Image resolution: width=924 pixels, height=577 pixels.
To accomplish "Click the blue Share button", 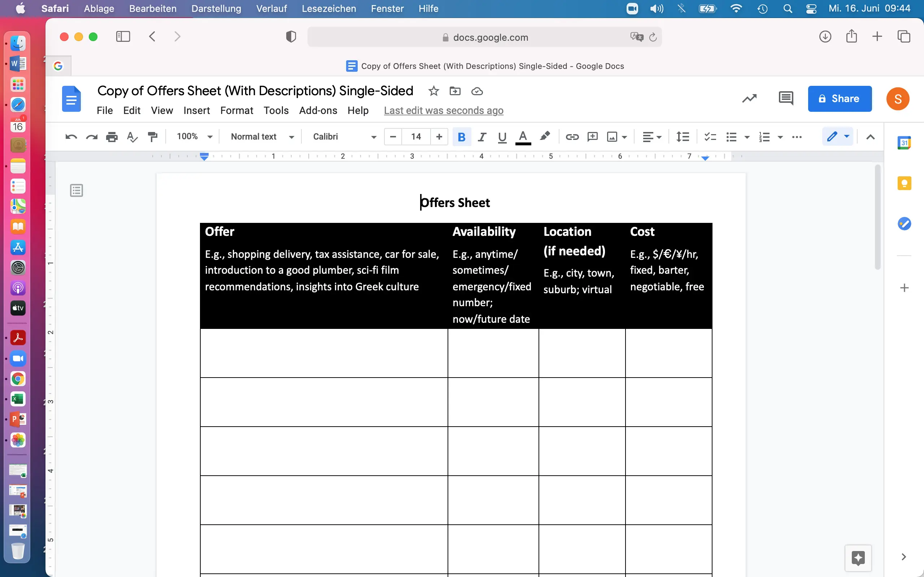I will (839, 98).
